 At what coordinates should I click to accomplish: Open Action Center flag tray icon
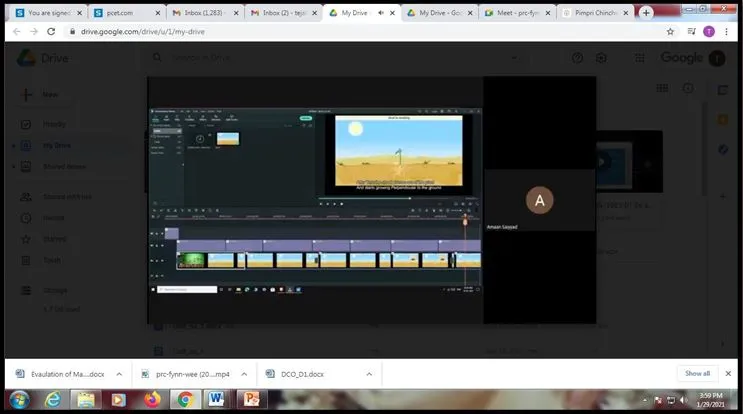(x=658, y=400)
